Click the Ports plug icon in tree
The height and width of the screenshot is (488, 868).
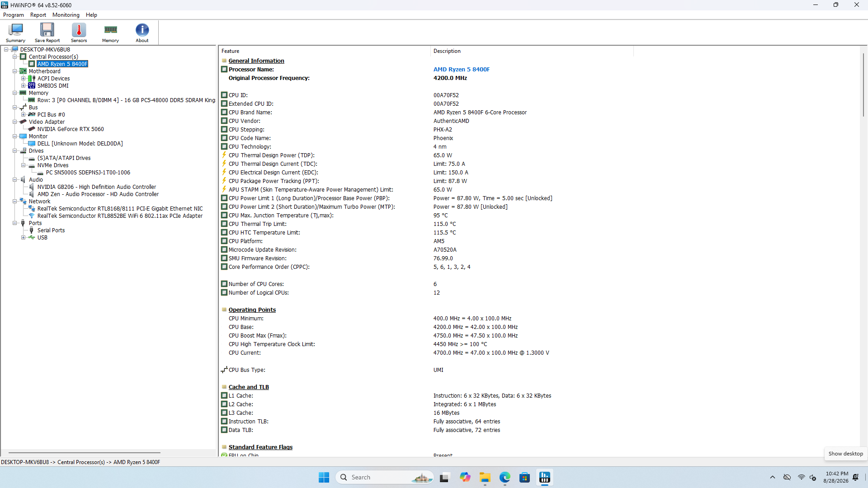[x=23, y=223]
